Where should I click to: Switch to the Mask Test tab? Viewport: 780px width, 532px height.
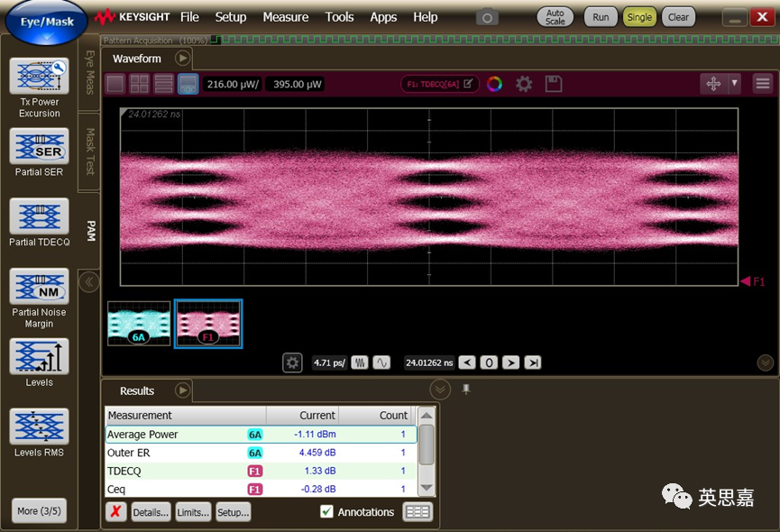pyautogui.click(x=89, y=151)
